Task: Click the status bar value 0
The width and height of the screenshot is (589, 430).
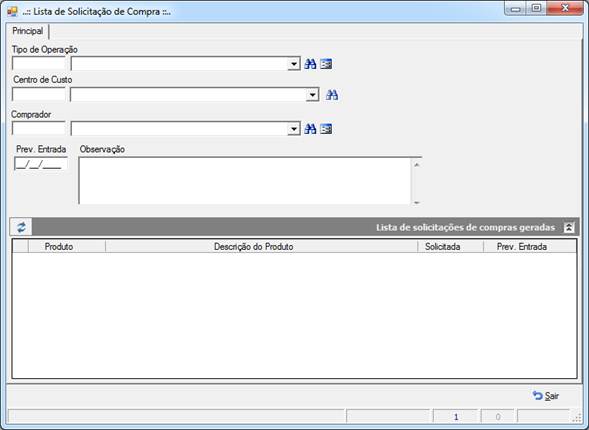Action: (498, 417)
